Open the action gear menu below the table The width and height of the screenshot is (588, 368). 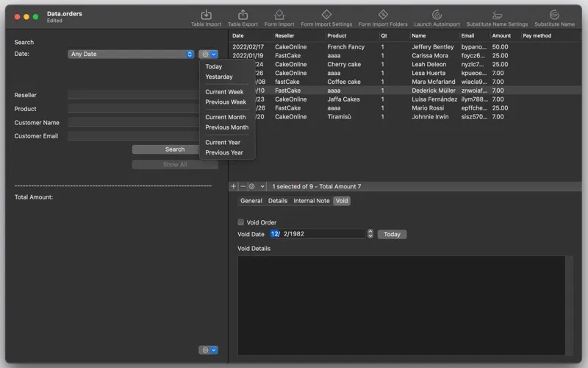257,187
